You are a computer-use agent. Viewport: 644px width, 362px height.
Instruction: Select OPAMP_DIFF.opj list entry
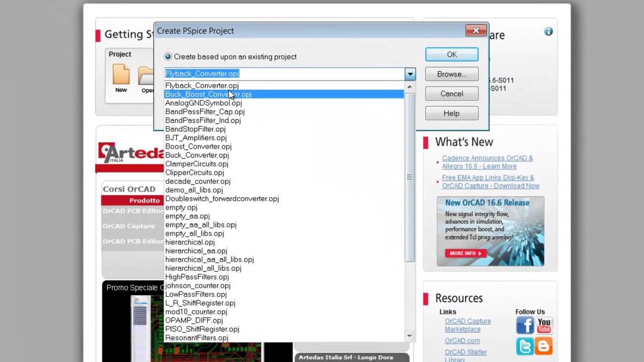284,320
